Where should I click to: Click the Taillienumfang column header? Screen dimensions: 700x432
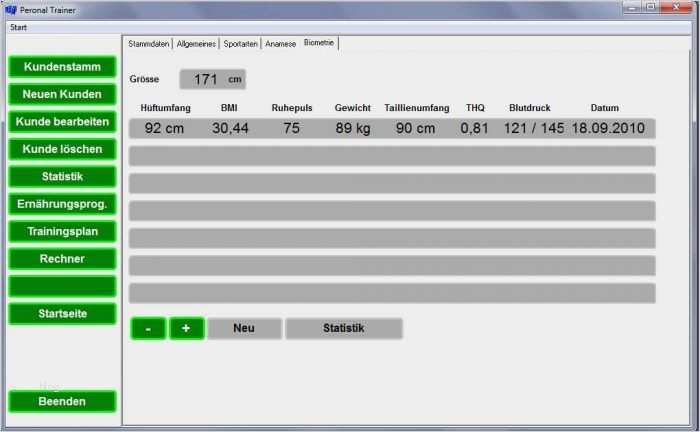(x=417, y=108)
